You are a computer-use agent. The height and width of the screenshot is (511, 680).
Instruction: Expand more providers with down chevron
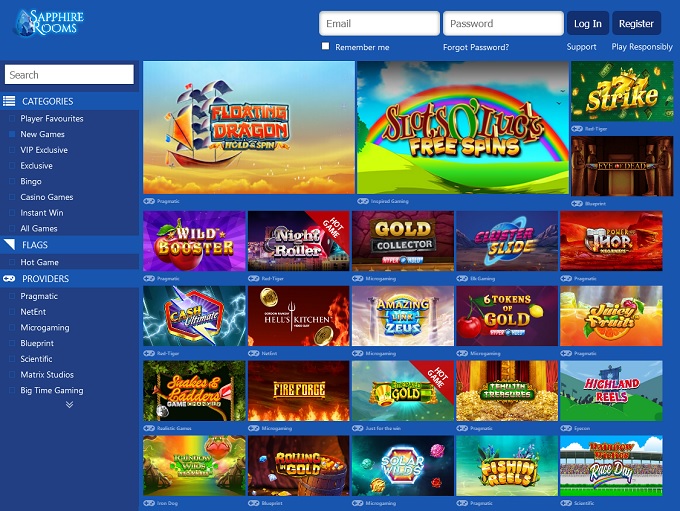tap(69, 405)
